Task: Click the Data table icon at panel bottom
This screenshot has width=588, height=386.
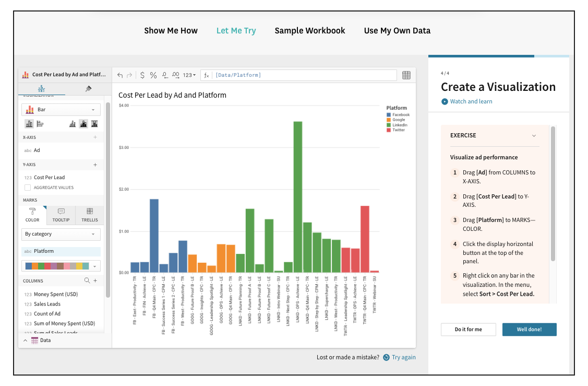Action: (35, 341)
